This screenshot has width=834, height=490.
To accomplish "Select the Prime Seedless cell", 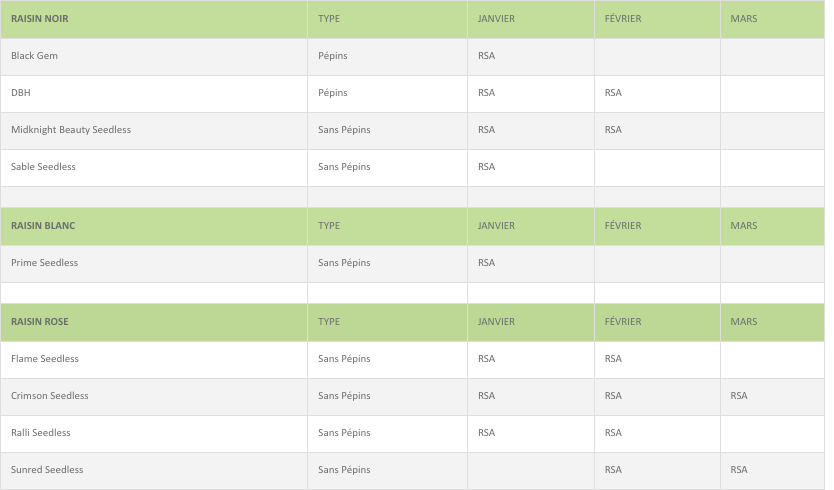I will 154,263.
